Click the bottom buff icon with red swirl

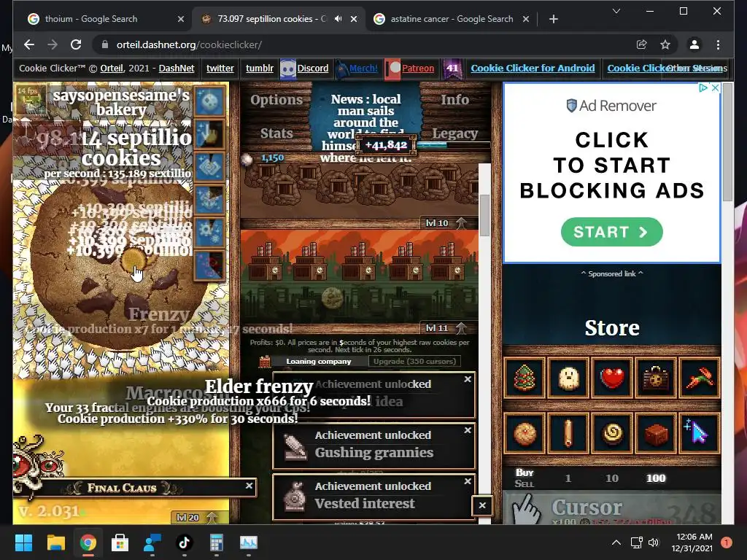pos(209,265)
